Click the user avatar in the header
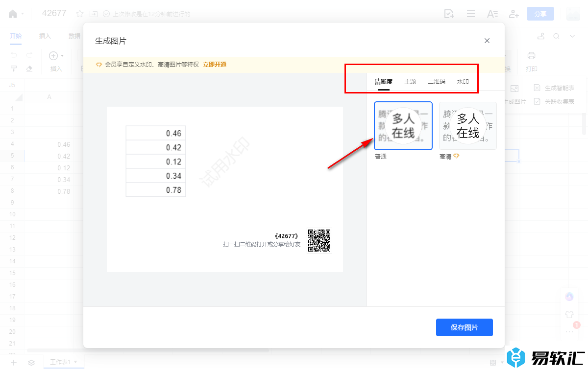Image resolution: width=588 pixels, height=370 pixels. coord(574,14)
